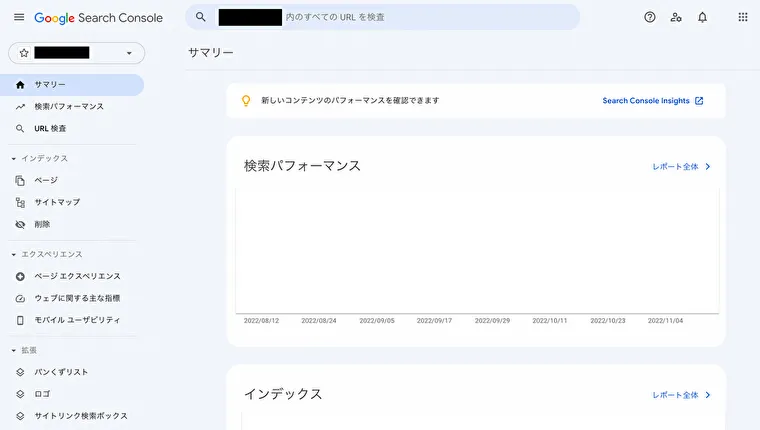Collapse the エクスペリエンス sidebar section
The image size is (760, 430).
pos(14,255)
